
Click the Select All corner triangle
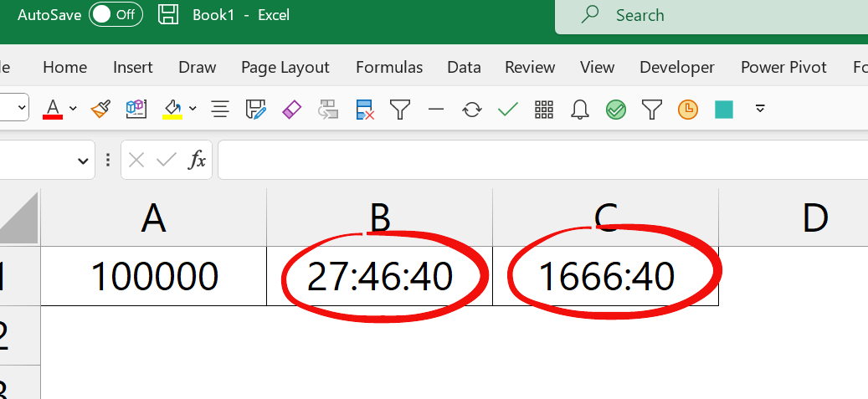(x=19, y=218)
